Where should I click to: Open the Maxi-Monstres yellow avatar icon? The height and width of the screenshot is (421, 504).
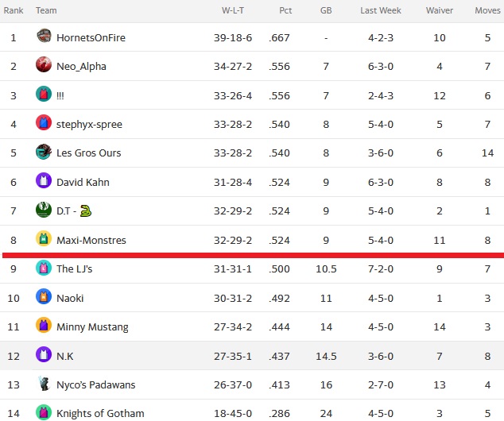click(44, 238)
